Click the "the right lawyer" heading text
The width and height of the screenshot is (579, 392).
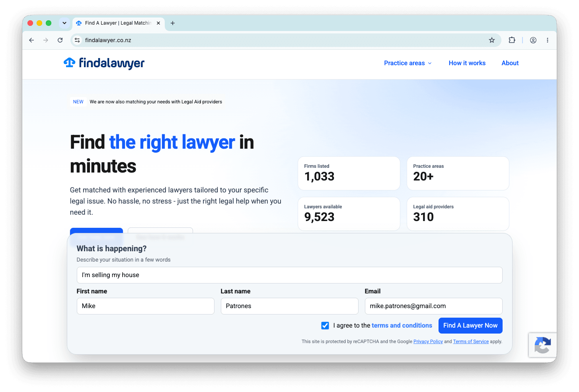click(172, 142)
